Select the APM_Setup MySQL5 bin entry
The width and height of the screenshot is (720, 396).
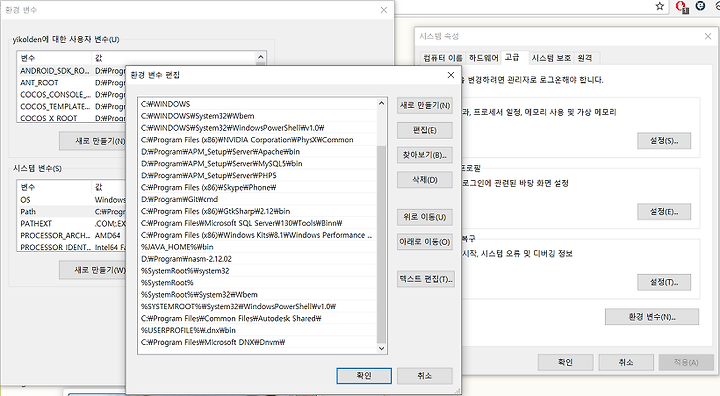click(x=258, y=164)
